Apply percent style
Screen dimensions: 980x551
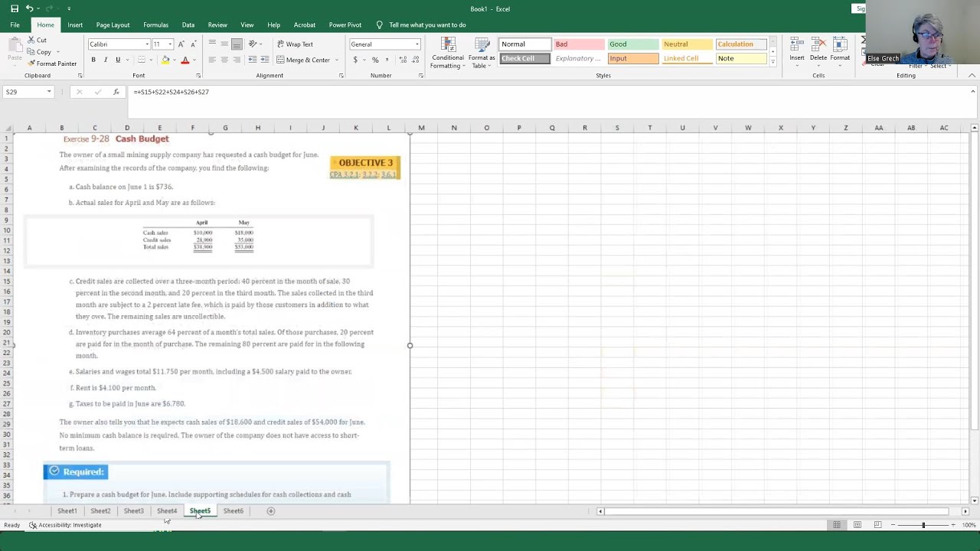(x=375, y=60)
